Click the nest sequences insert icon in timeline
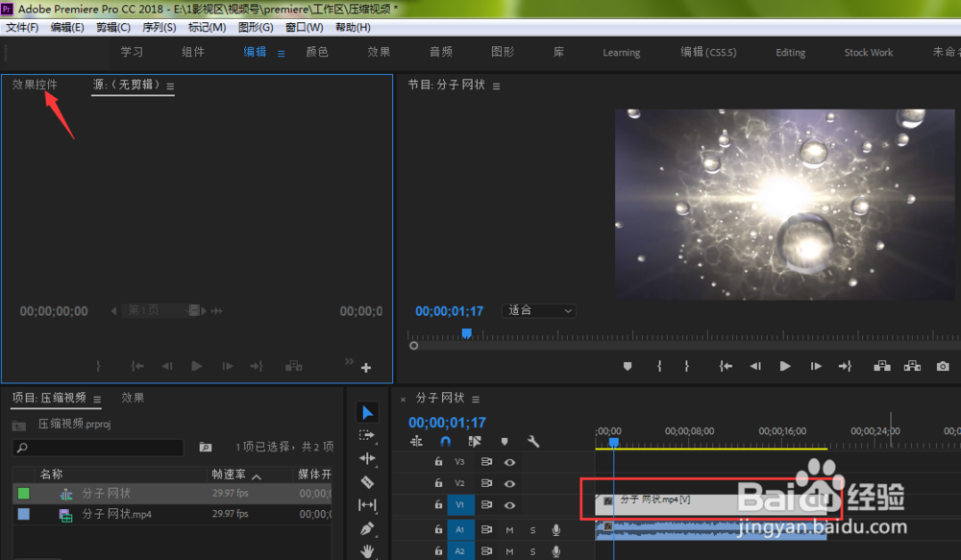This screenshot has height=560, width=961. point(416,441)
